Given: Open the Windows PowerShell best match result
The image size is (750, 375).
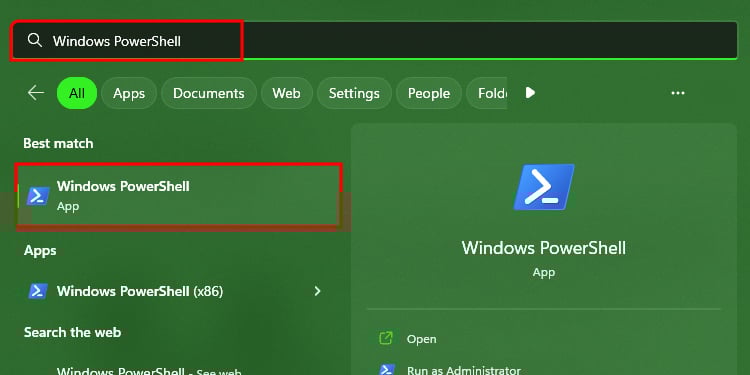Looking at the screenshot, I should click(x=179, y=196).
